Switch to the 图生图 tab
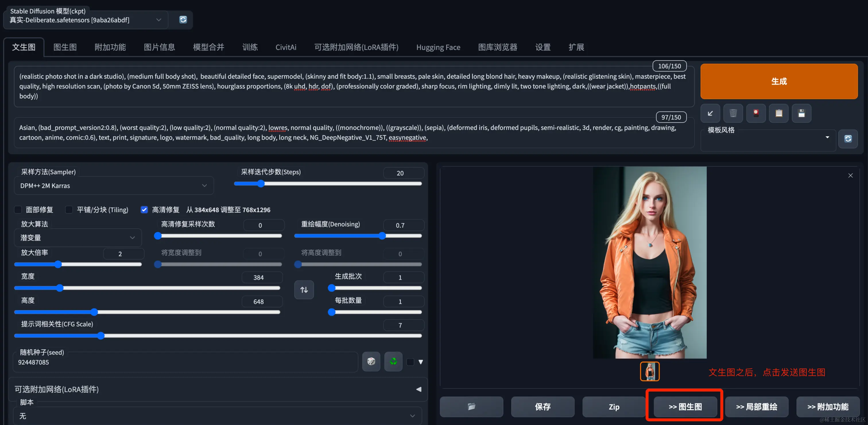The width and height of the screenshot is (868, 425). pyautogui.click(x=65, y=47)
